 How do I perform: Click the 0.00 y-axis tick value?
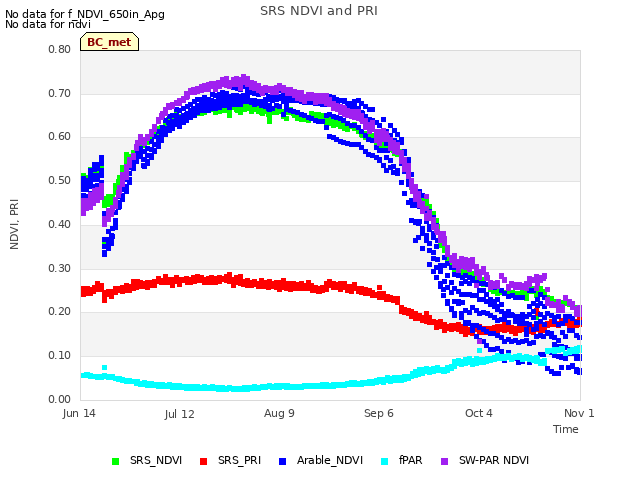point(60,399)
